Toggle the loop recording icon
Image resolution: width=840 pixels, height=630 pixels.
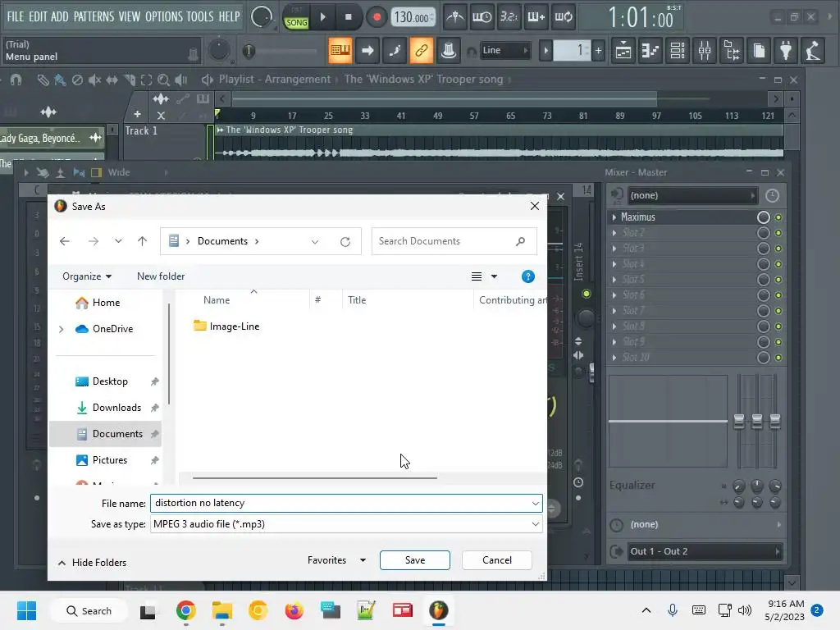point(563,17)
